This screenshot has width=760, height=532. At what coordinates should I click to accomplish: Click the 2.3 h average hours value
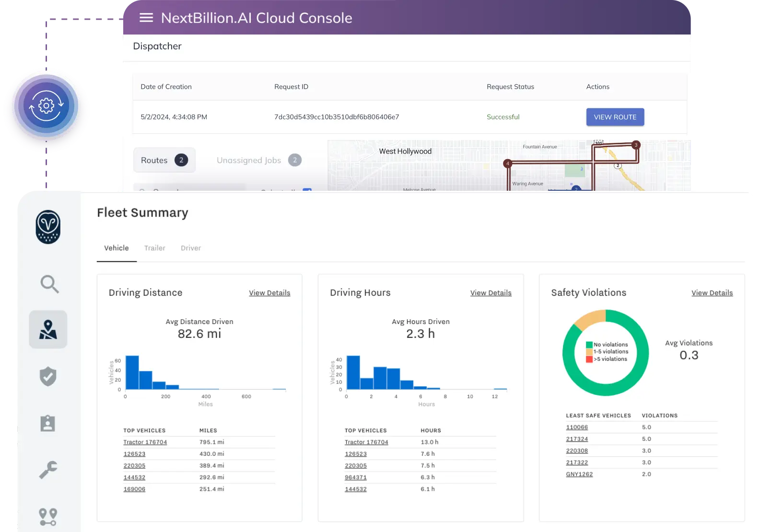pos(421,334)
